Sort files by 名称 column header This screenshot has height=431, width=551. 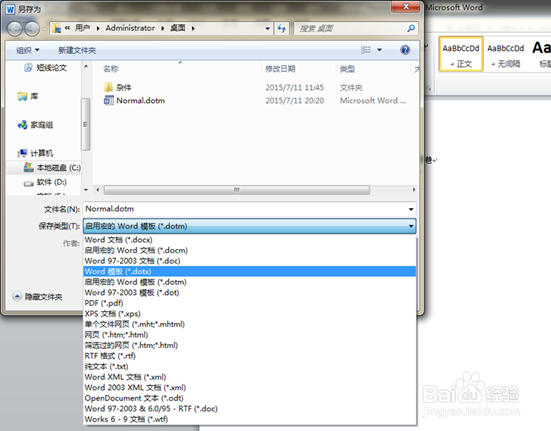pyautogui.click(x=177, y=69)
